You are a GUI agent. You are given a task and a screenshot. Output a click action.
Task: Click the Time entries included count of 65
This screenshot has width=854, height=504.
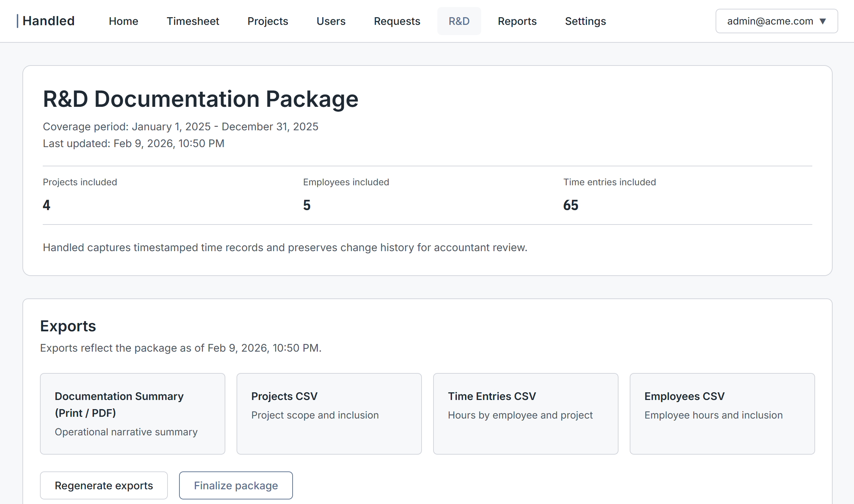click(x=571, y=205)
